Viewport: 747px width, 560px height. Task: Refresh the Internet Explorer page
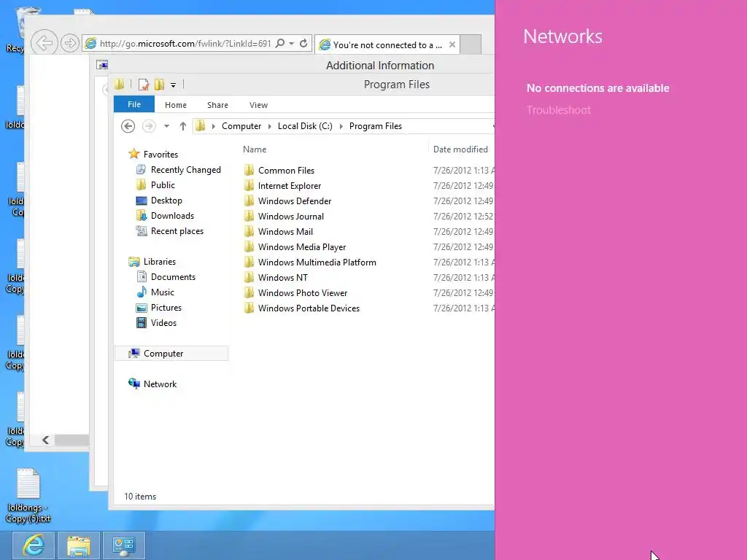click(x=303, y=44)
